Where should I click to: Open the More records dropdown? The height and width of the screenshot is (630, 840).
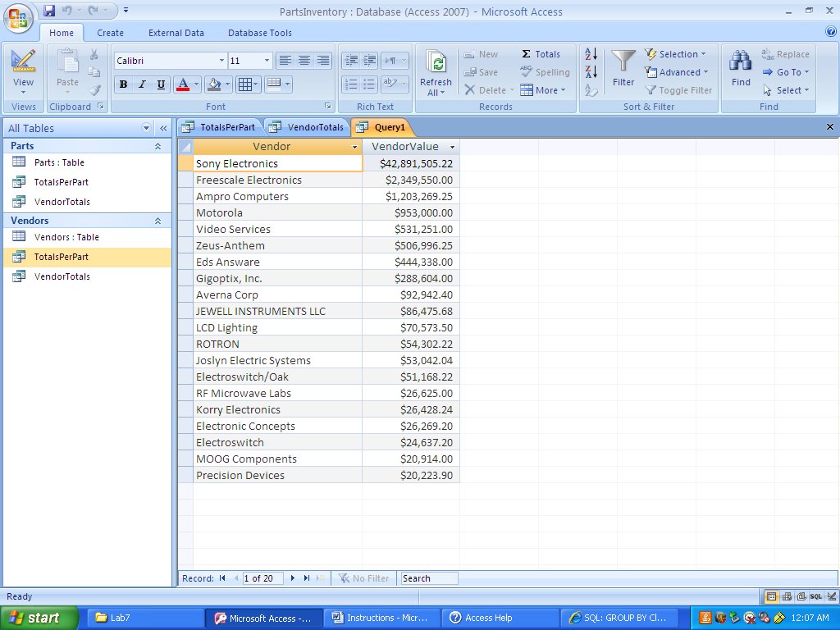coord(543,90)
